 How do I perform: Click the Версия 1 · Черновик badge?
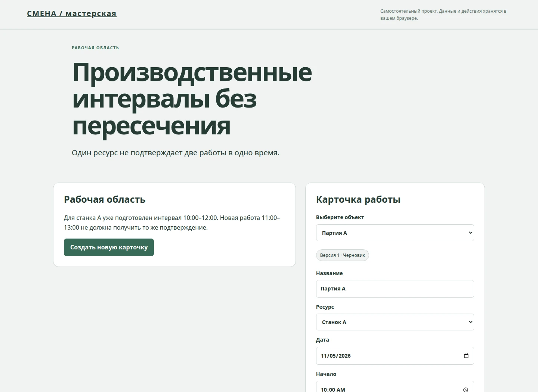click(342, 255)
